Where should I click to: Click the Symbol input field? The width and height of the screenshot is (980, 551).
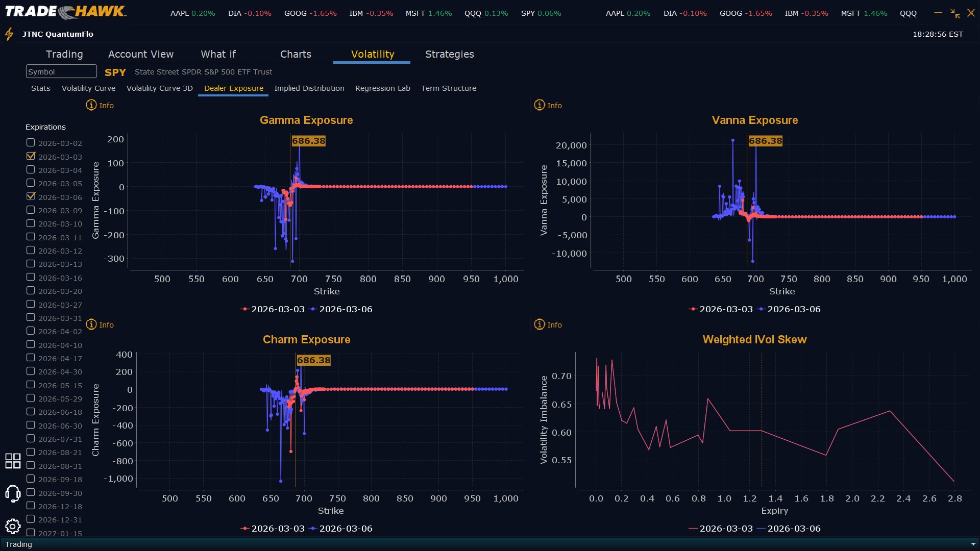(x=61, y=71)
